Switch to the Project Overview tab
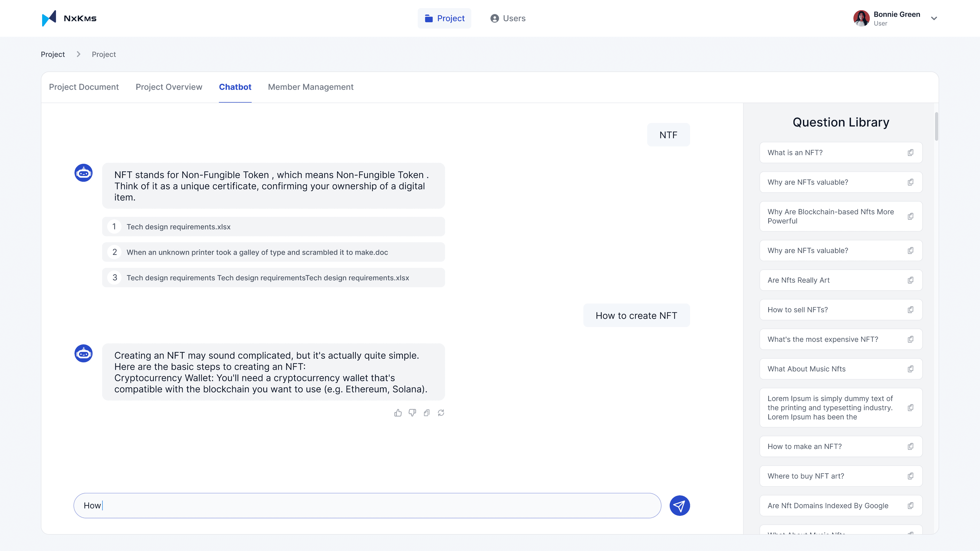This screenshot has width=980, height=551. [x=169, y=87]
